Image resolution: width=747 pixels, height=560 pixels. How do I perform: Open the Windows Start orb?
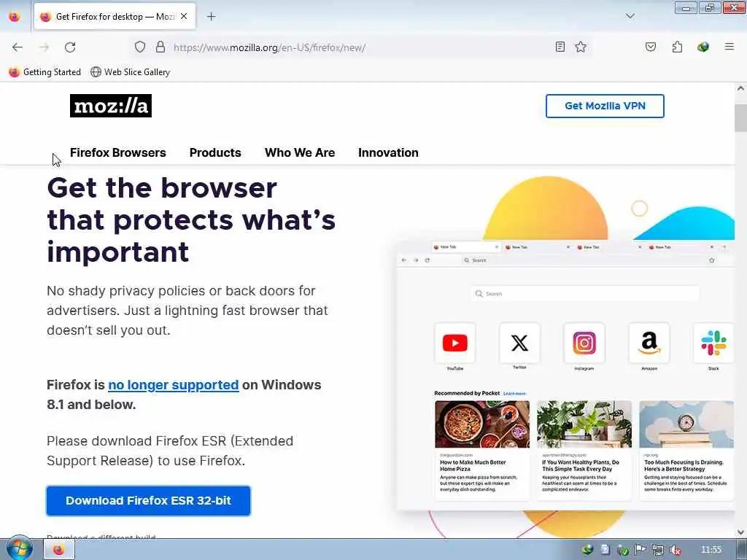pos(19,548)
